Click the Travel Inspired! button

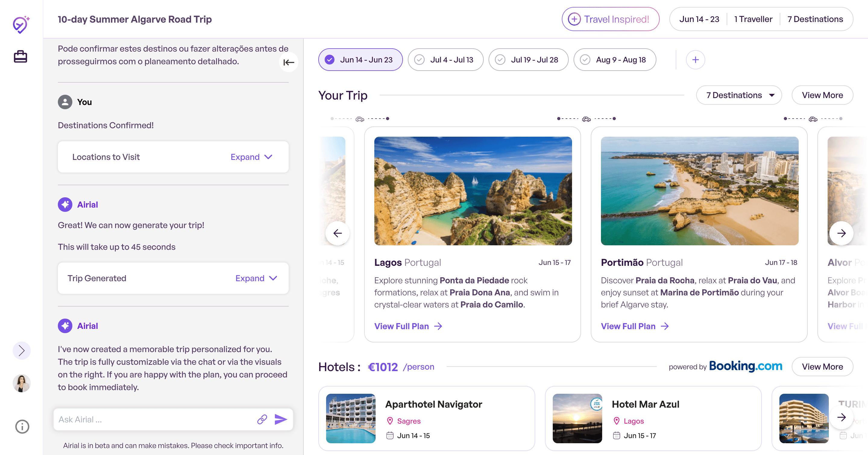(x=610, y=19)
